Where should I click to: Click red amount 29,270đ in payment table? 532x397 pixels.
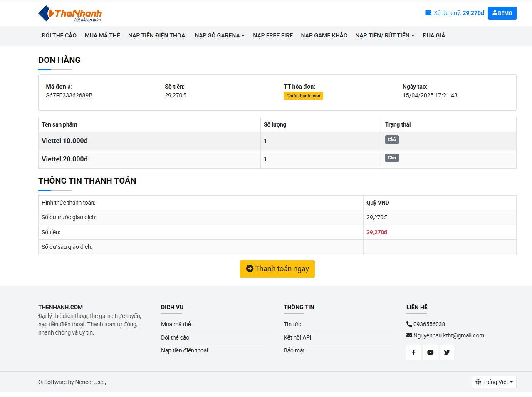(x=377, y=232)
